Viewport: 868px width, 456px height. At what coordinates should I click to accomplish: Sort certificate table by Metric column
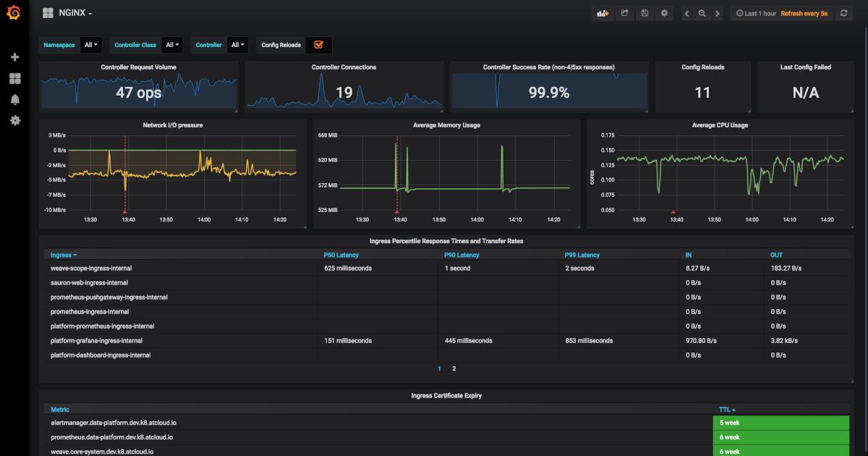tap(60, 409)
